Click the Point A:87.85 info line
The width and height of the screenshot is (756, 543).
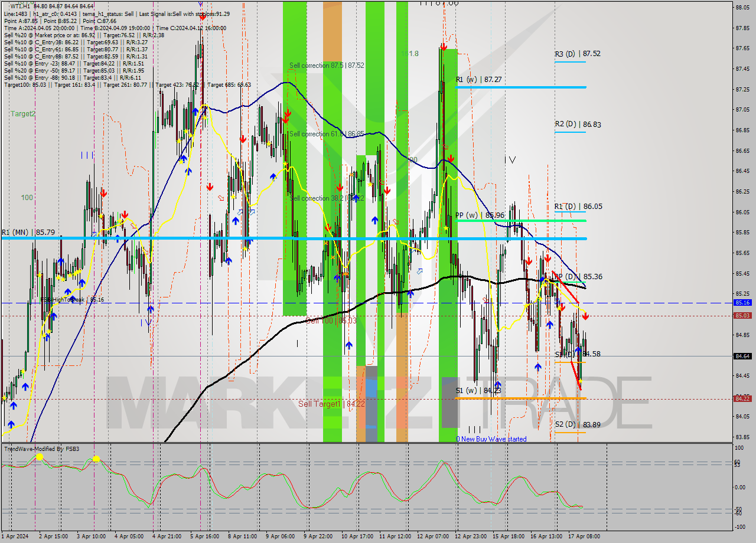coord(60,21)
